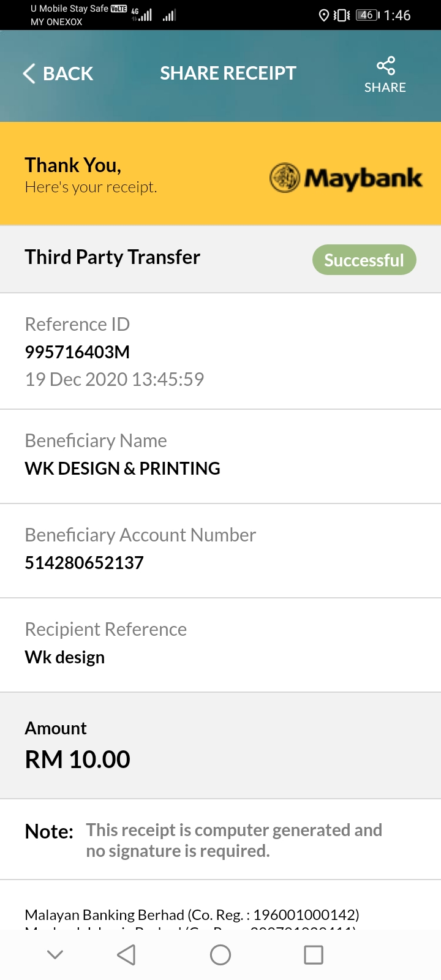Tap the Third Party Transfer heading
Screen dimensions: 441x980
pos(113,257)
